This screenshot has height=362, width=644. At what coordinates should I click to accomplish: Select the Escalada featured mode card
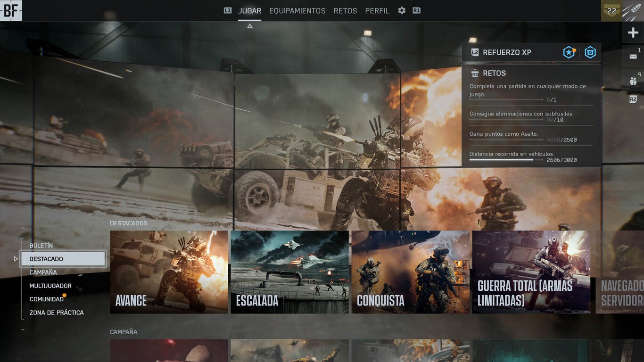(289, 272)
